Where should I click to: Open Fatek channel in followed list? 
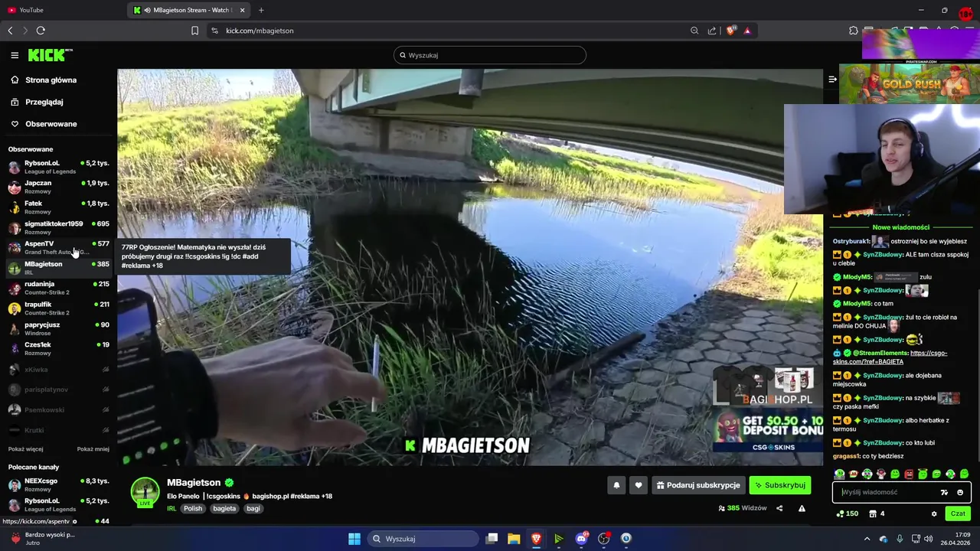pyautogui.click(x=58, y=207)
